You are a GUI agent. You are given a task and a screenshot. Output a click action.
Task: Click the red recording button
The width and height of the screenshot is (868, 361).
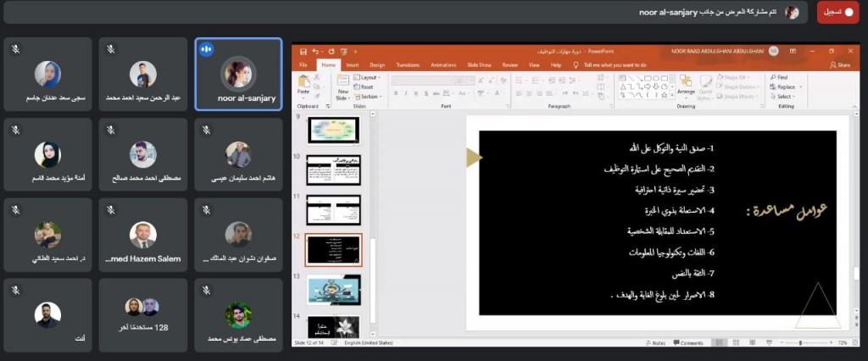838,13
